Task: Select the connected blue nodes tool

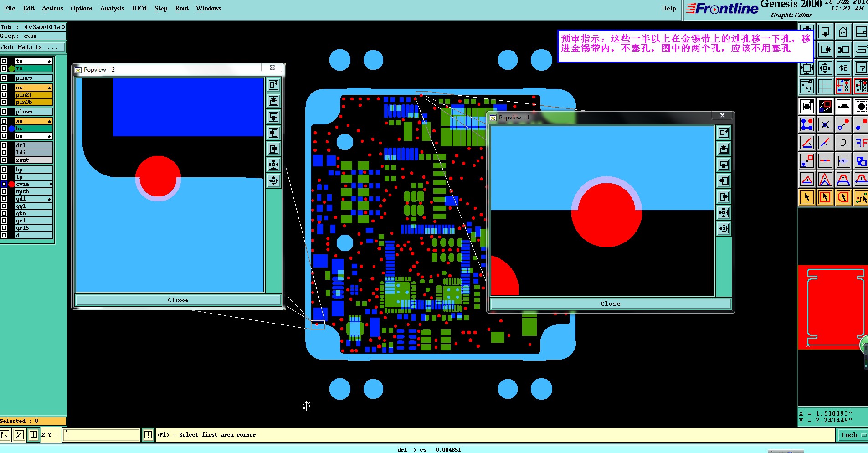Action: [807, 124]
